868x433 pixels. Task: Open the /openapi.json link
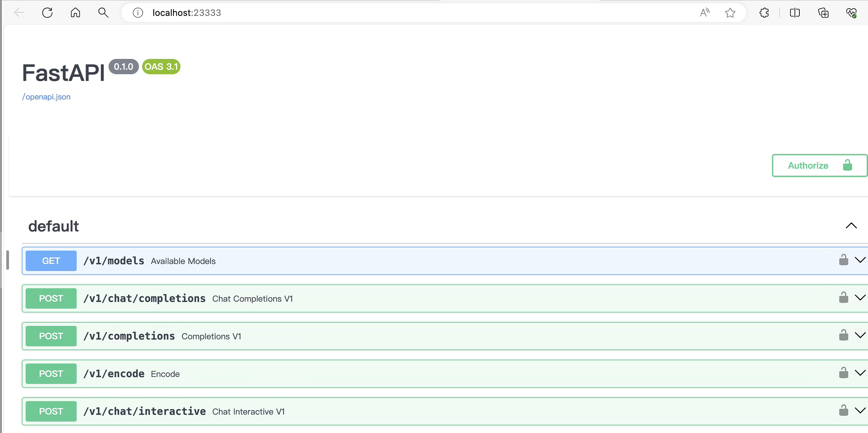point(46,97)
